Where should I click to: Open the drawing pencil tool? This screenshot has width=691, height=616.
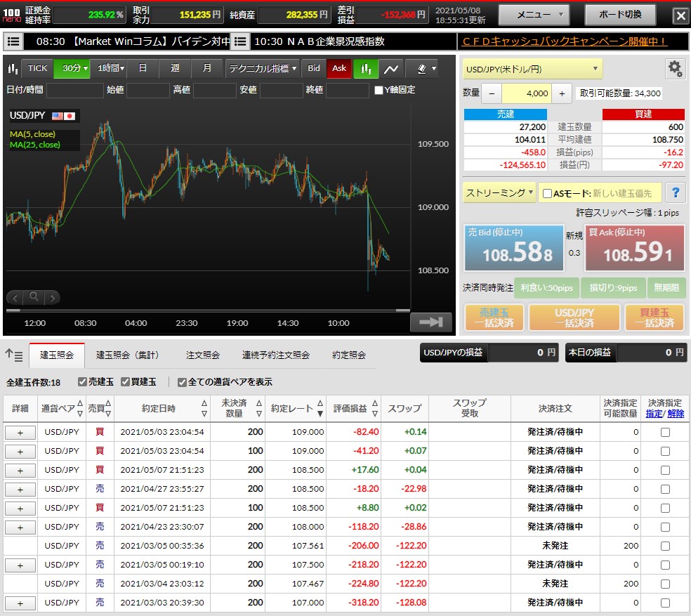pos(422,68)
